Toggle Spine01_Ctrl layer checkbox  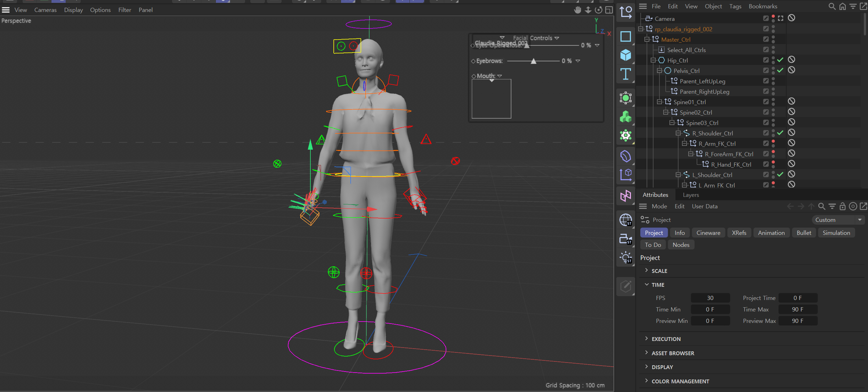[x=766, y=101]
